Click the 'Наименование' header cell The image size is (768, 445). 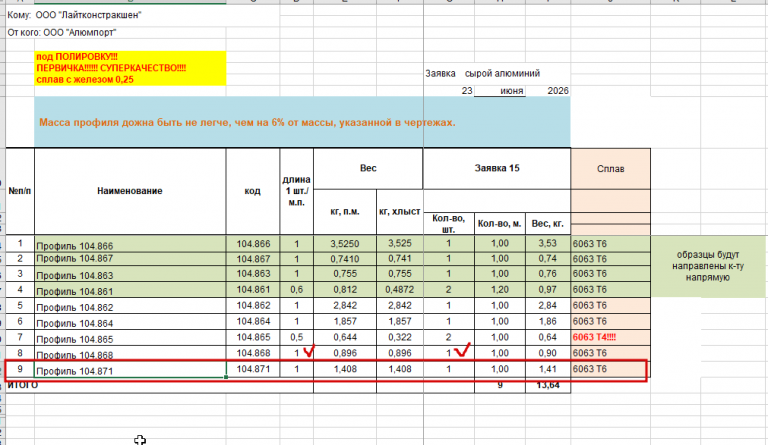pyautogui.click(x=130, y=191)
